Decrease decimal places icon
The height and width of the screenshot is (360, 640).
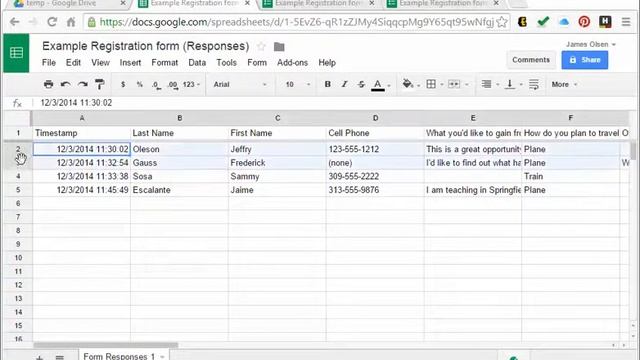coord(156,85)
